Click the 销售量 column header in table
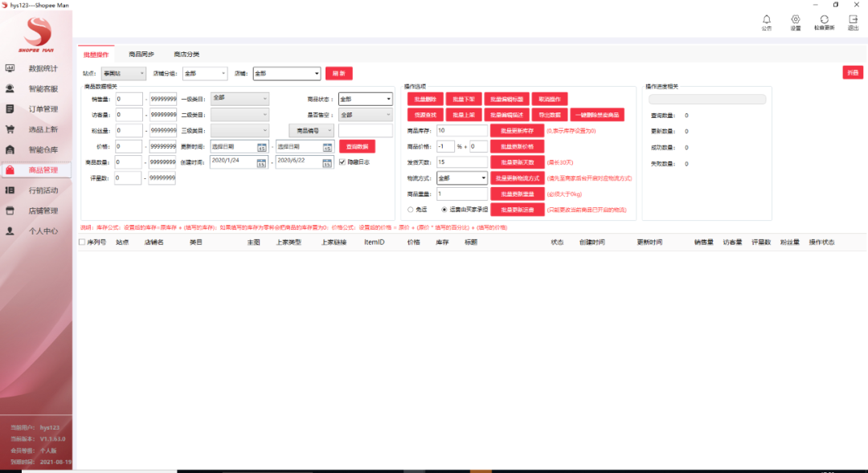 click(x=703, y=242)
